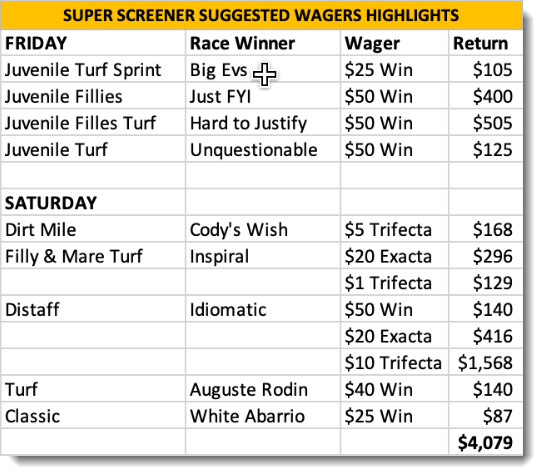
Task: Select the SATURDAY header cell
Action: click(x=93, y=203)
